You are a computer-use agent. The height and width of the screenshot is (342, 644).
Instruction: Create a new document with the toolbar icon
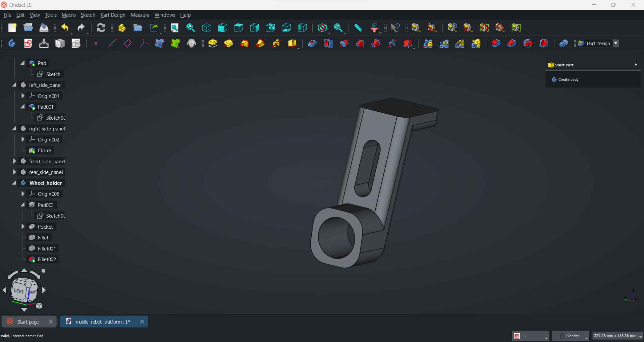tap(12, 28)
